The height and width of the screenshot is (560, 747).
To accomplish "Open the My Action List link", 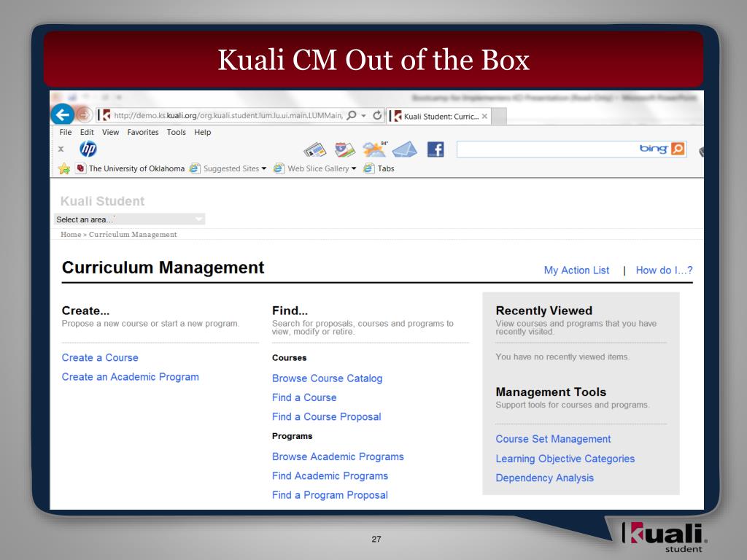I will pos(576,271).
